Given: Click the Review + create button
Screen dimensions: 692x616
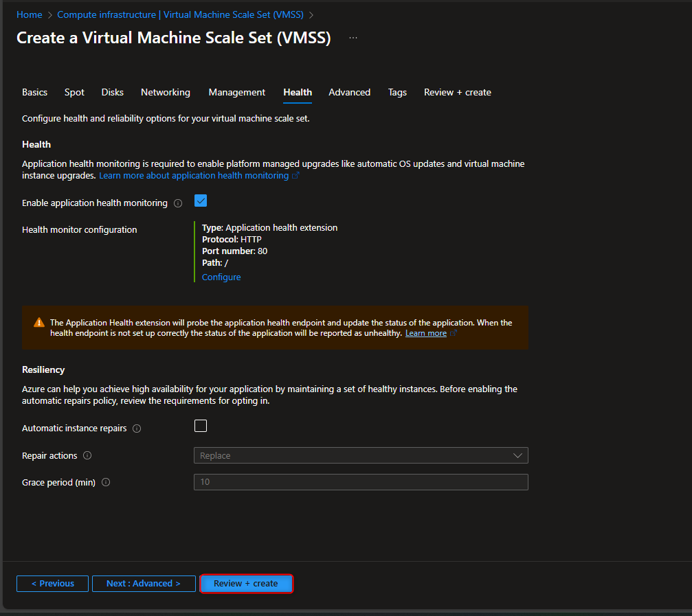Looking at the screenshot, I should tap(246, 583).
